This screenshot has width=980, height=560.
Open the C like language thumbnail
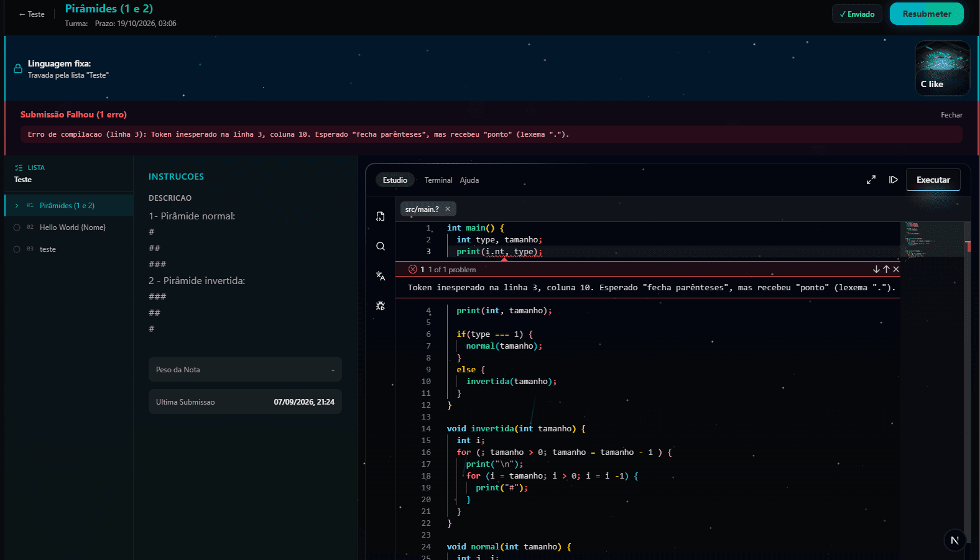[942, 68]
